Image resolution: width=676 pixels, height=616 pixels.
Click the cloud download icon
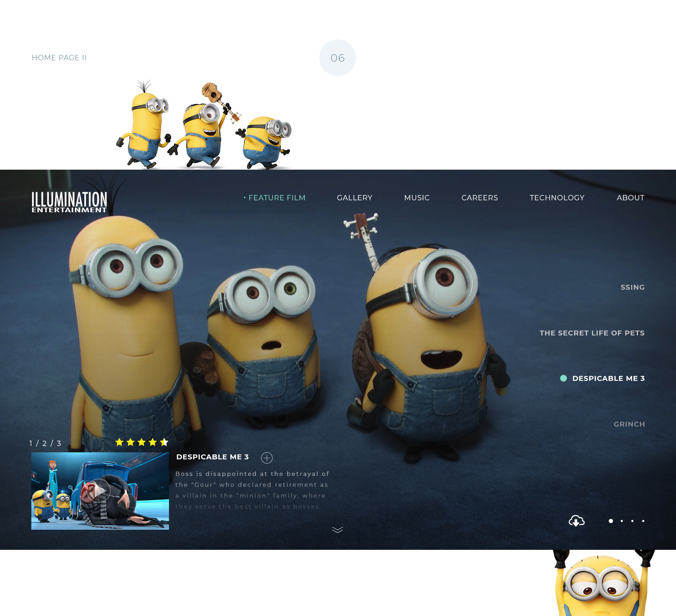(x=576, y=521)
